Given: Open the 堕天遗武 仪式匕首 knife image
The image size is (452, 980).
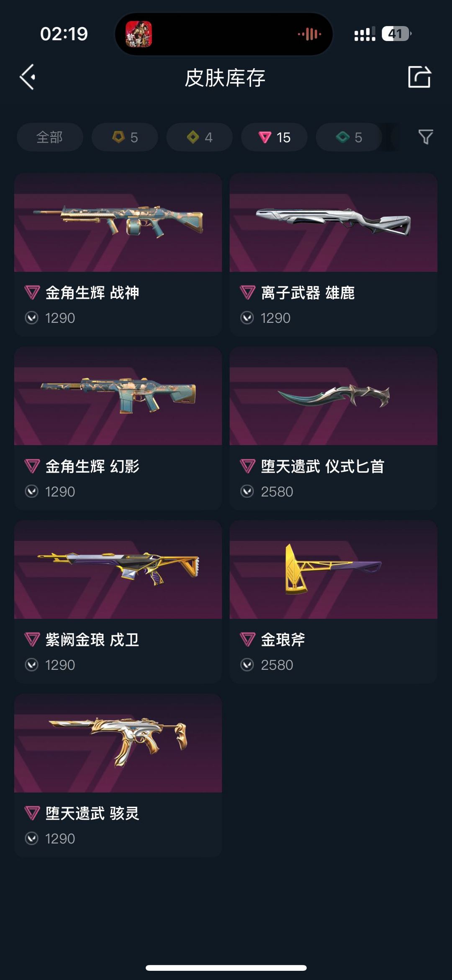Looking at the screenshot, I should 334,396.
